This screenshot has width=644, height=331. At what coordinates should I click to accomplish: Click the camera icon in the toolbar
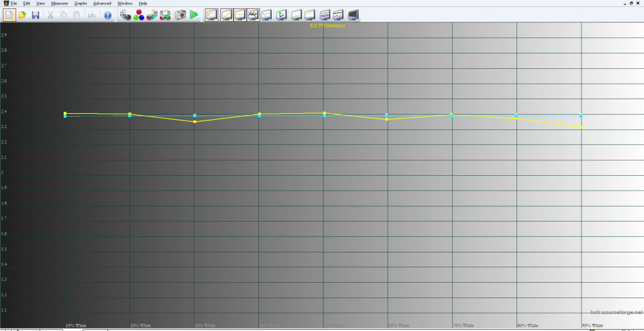[x=180, y=14]
